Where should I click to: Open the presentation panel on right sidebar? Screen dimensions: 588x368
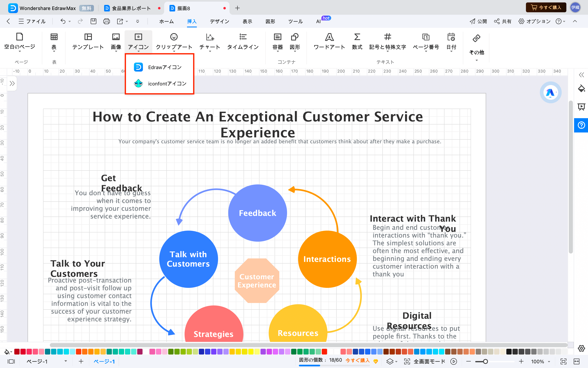tap(581, 107)
